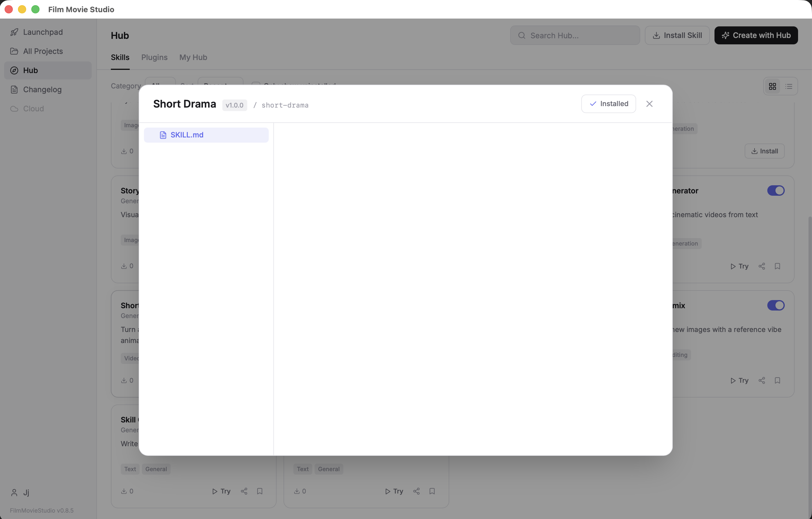Click the Install Skill button
Image resolution: width=812 pixels, height=519 pixels.
pyautogui.click(x=677, y=35)
